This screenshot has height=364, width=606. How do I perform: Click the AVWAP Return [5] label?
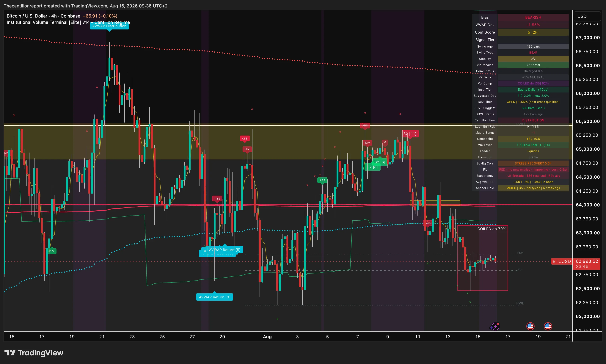225,250
